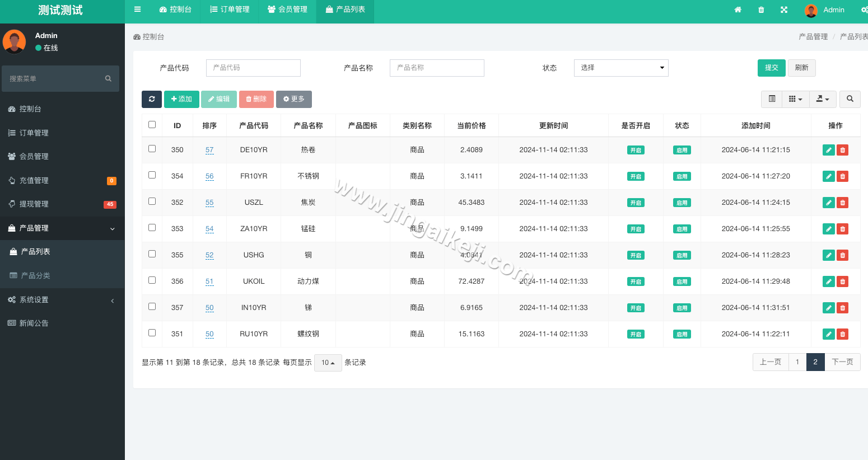Image resolution: width=868 pixels, height=460 pixels.
Task: Toggle the 开启 switch for product FR10YR
Action: [x=636, y=176]
